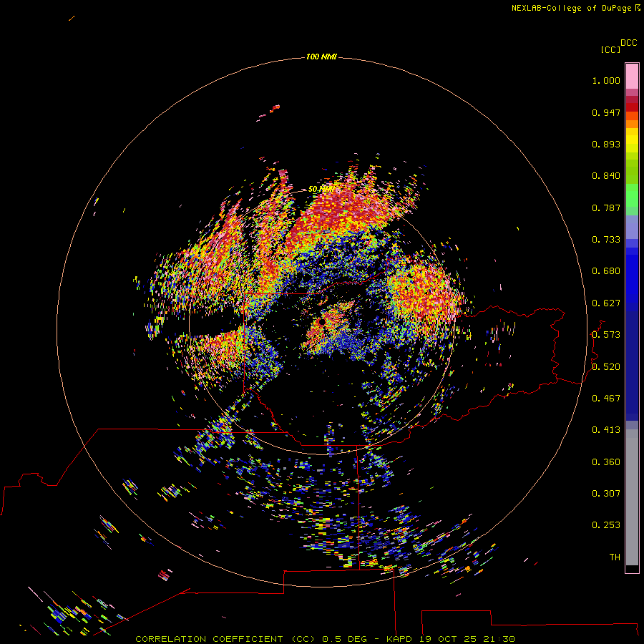Image resolution: width=644 pixels, height=644 pixels.
Task: Click the 0.573 scale value
Action: pos(606,335)
